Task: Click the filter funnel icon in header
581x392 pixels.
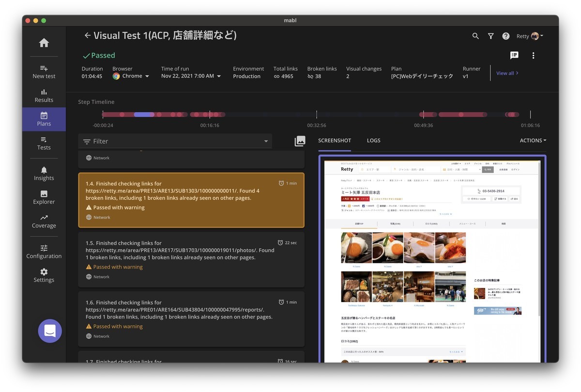Action: (490, 36)
